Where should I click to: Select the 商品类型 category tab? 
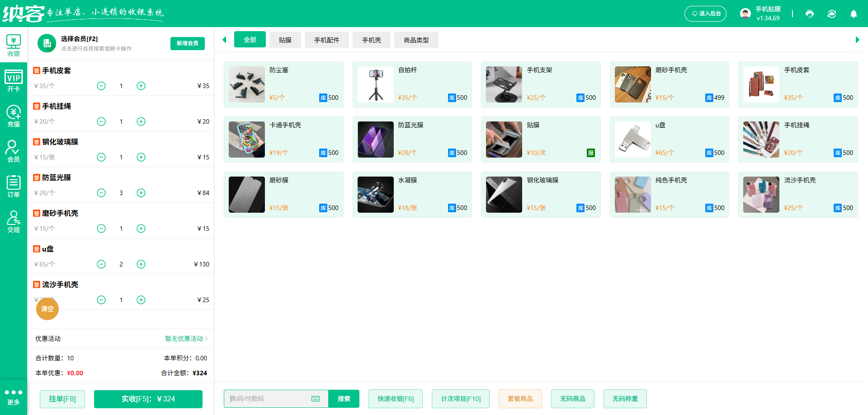[416, 40]
